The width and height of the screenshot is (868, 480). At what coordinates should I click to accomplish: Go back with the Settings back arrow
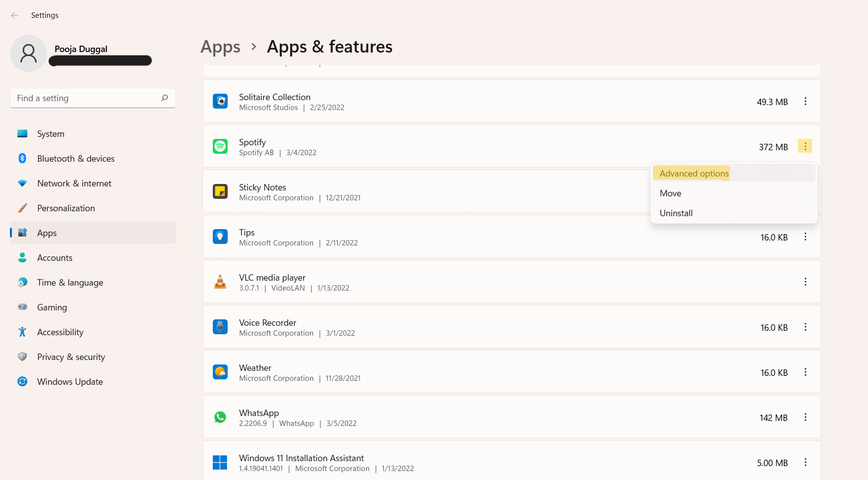click(x=15, y=15)
